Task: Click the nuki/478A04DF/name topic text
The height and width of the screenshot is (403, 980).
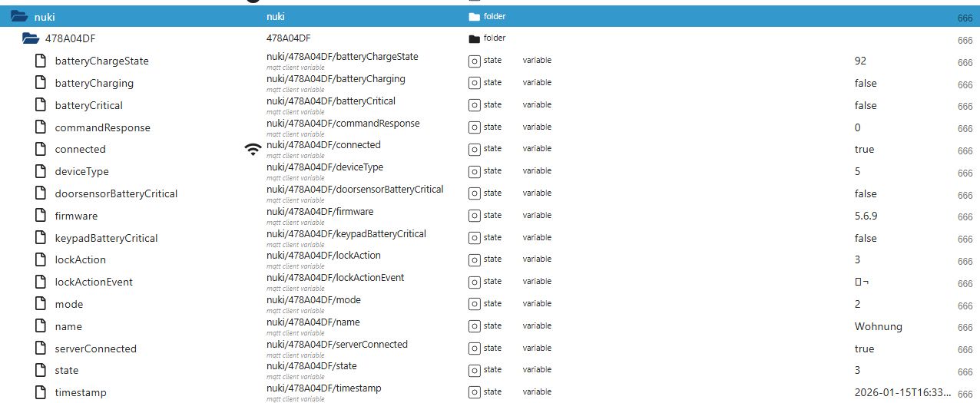Action: [313, 322]
